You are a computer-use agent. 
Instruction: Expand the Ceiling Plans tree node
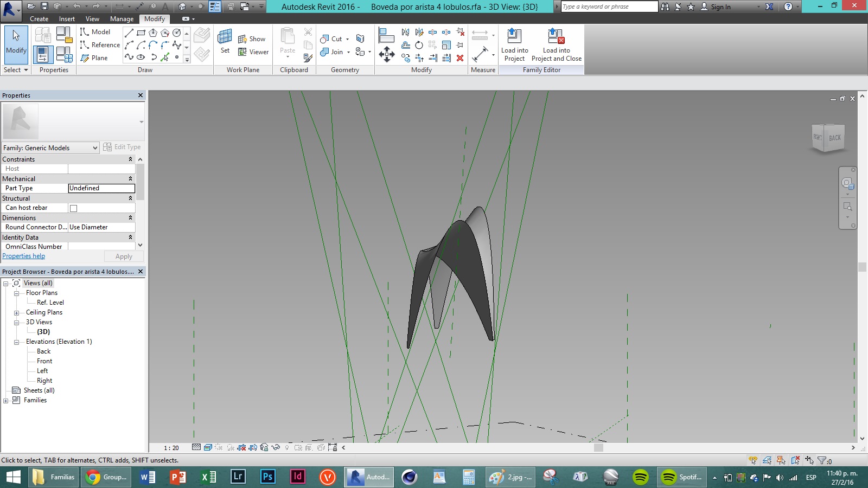click(x=16, y=313)
